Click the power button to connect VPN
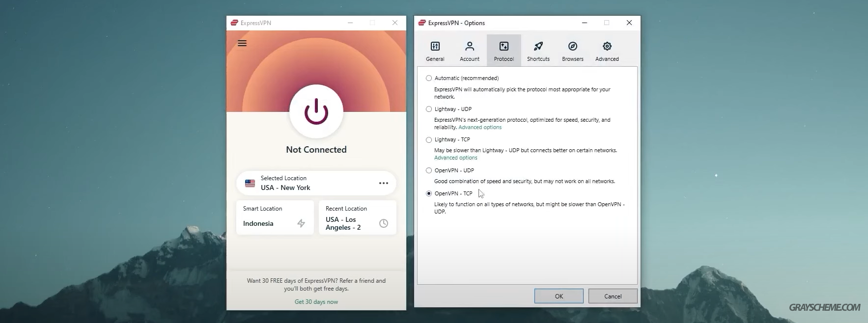 point(316,111)
